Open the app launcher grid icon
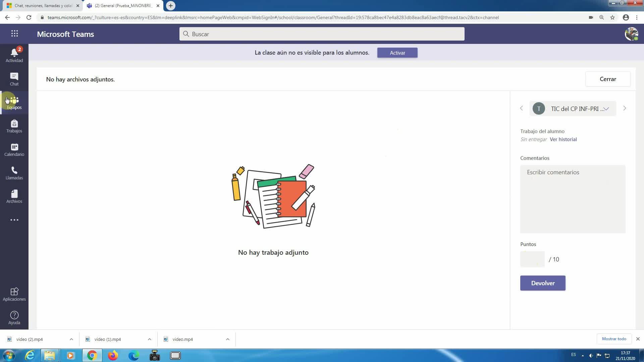 click(14, 34)
